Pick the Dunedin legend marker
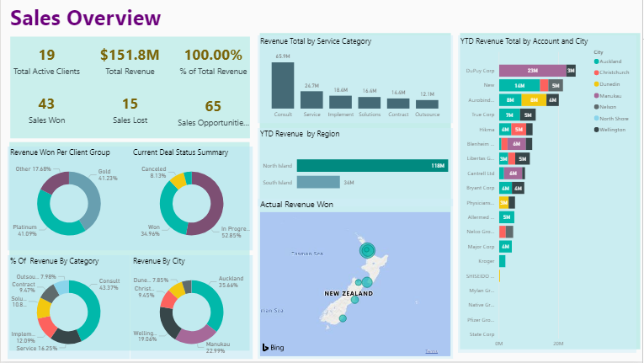 [x=597, y=84]
